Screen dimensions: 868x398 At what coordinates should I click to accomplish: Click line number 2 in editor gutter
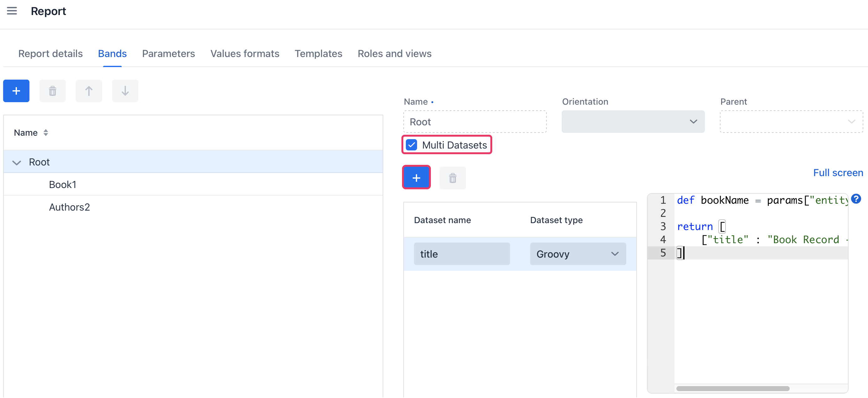663,213
